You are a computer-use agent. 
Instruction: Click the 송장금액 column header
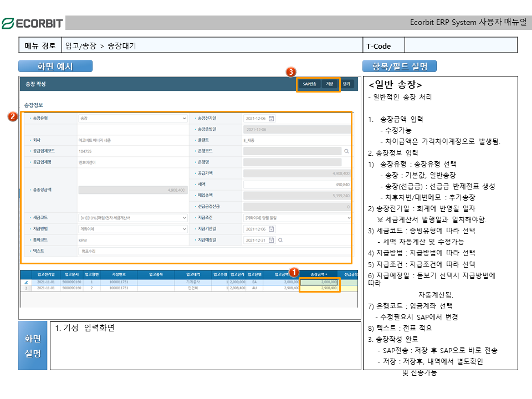pos(319,274)
